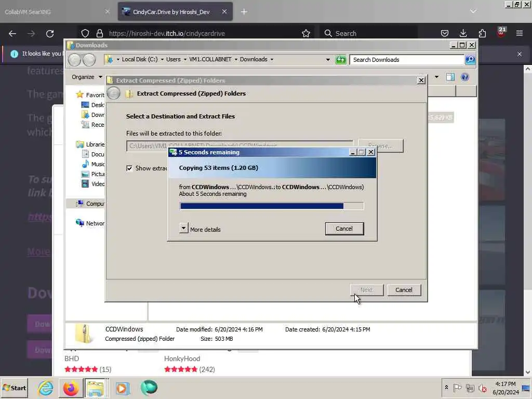Click CCDWindows zipped folder icon in details pane
Viewport: 532px width, 399px height.
pyautogui.click(x=84, y=334)
